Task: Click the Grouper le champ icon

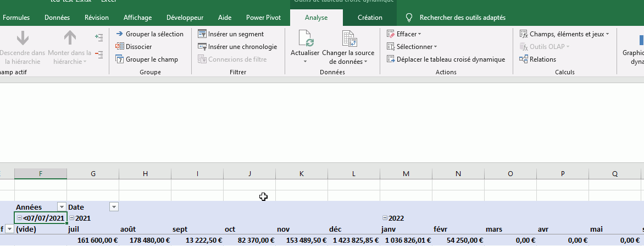Action: pos(119,59)
